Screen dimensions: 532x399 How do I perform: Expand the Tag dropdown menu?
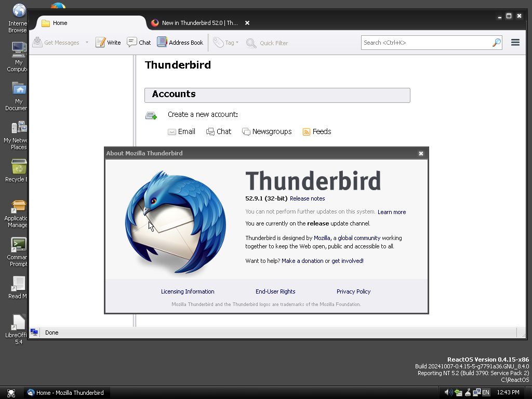237,43
